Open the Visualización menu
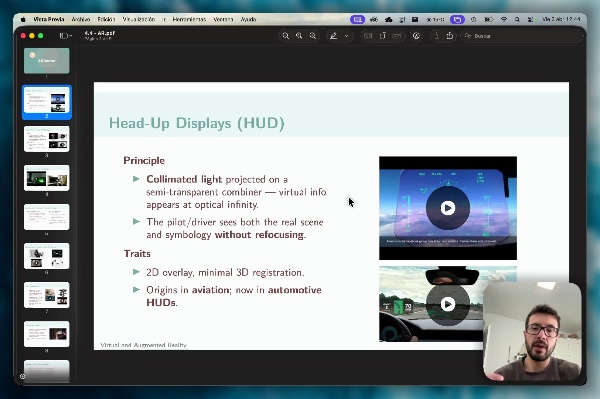600x399 pixels. click(139, 19)
